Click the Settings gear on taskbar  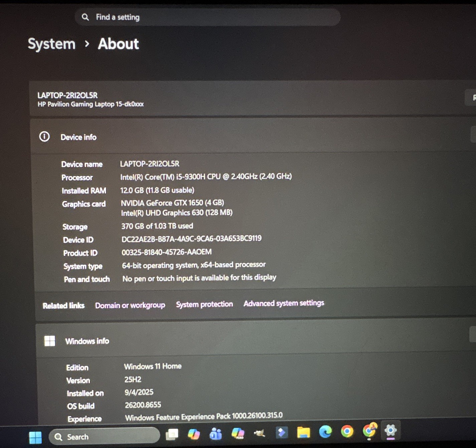point(390,430)
